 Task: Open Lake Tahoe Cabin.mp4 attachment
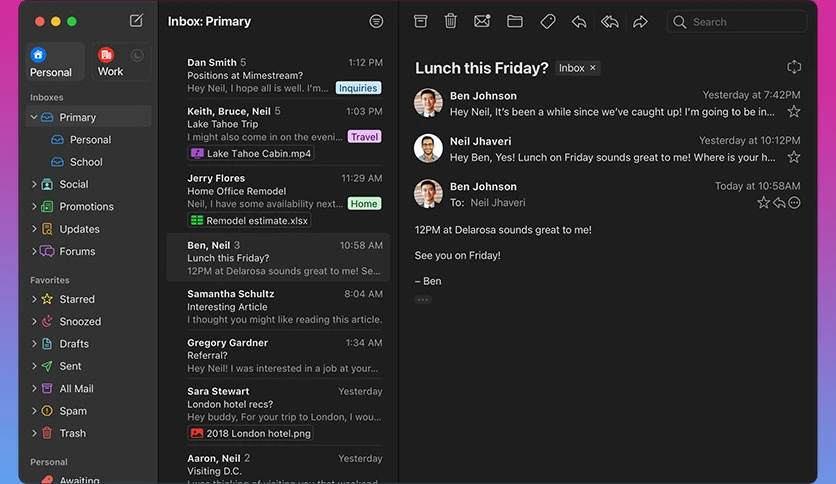251,154
